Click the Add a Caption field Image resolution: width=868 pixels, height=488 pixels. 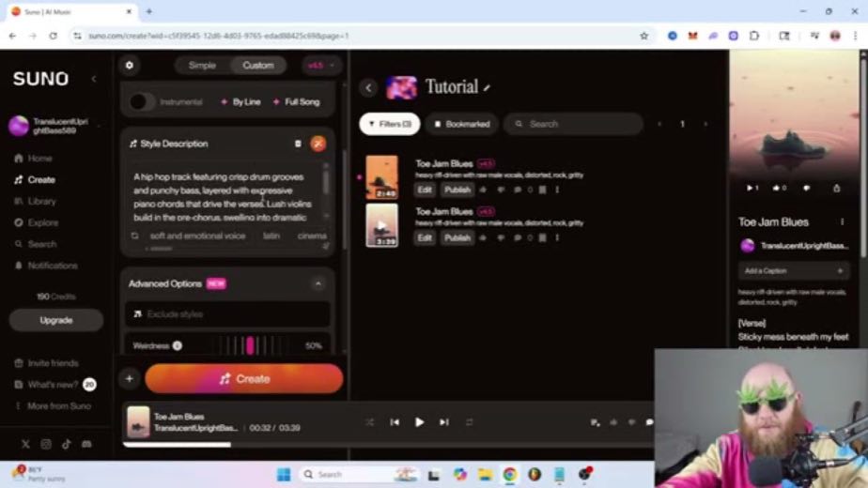pyautogui.click(x=793, y=271)
